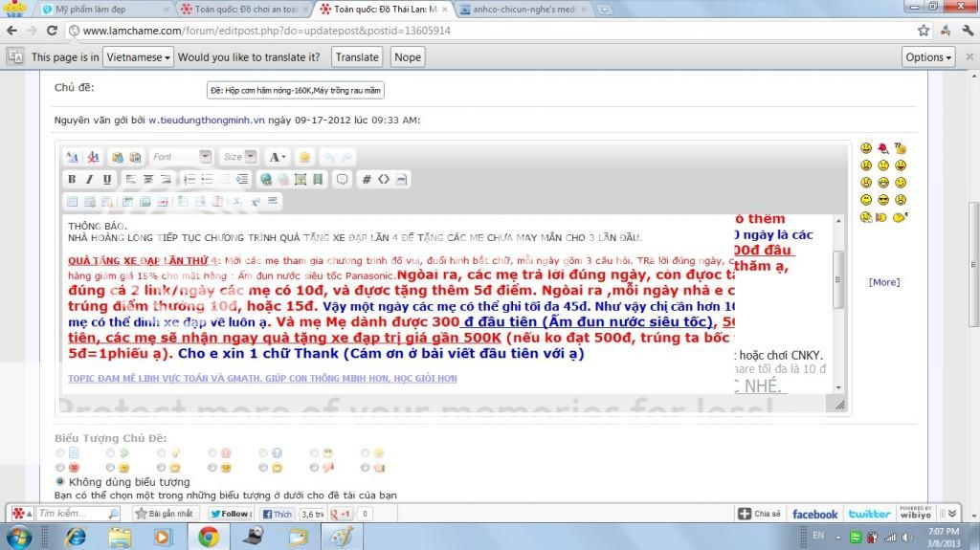Open the Vietnamese language dropdown
This screenshot has height=550, width=980.
(138, 56)
